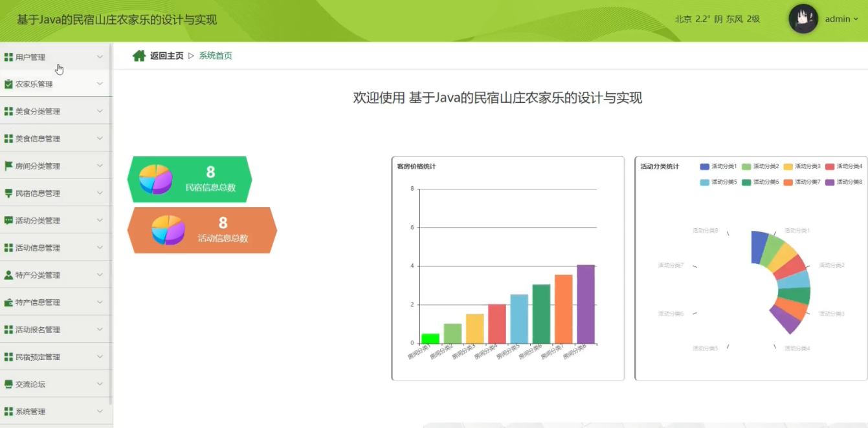Toggle 活动分类4 legend series visibility
The width and height of the screenshot is (868, 428).
coord(843,167)
